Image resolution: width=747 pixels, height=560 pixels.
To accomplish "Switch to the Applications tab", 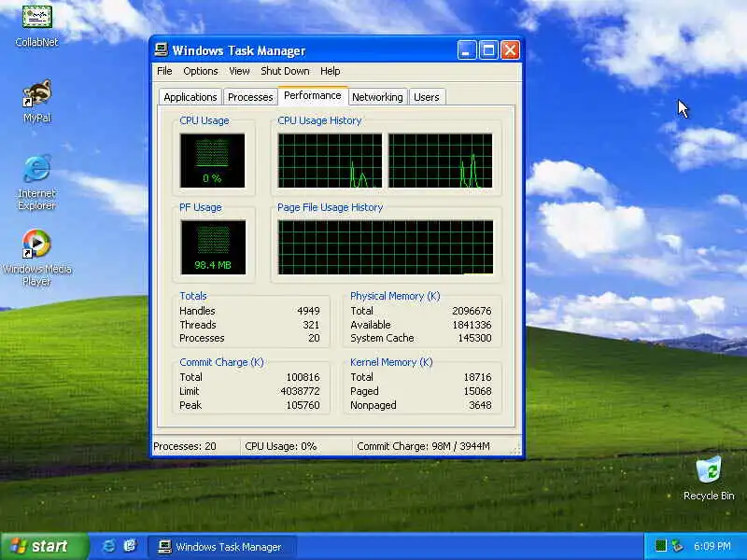I will [190, 97].
